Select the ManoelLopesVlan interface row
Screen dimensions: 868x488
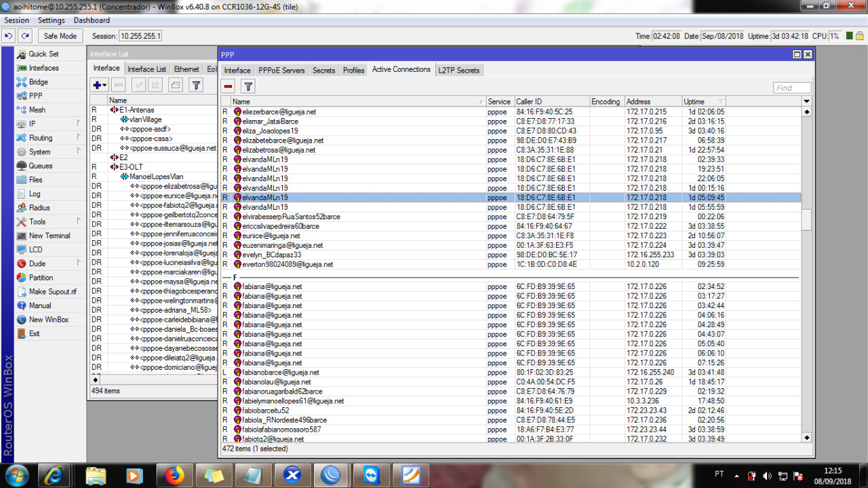pyautogui.click(x=154, y=176)
